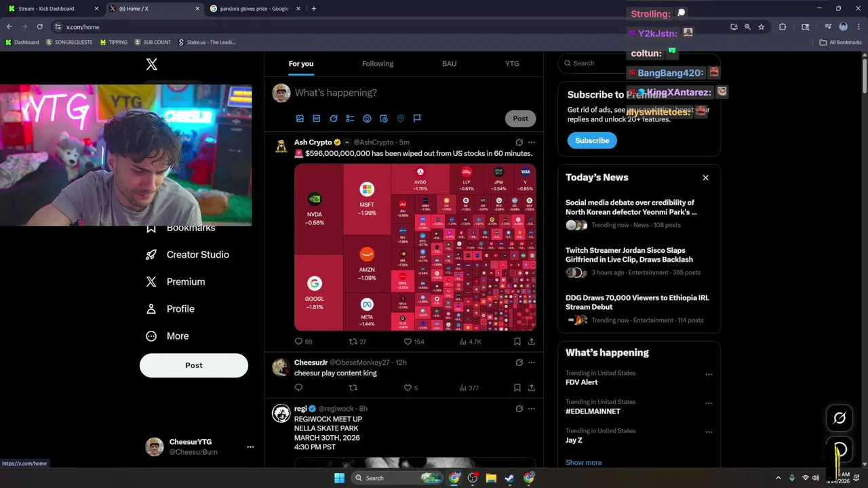Screen dimensions: 868x488
Task: Open more options on Ash Crypto post
Action: [532, 142]
